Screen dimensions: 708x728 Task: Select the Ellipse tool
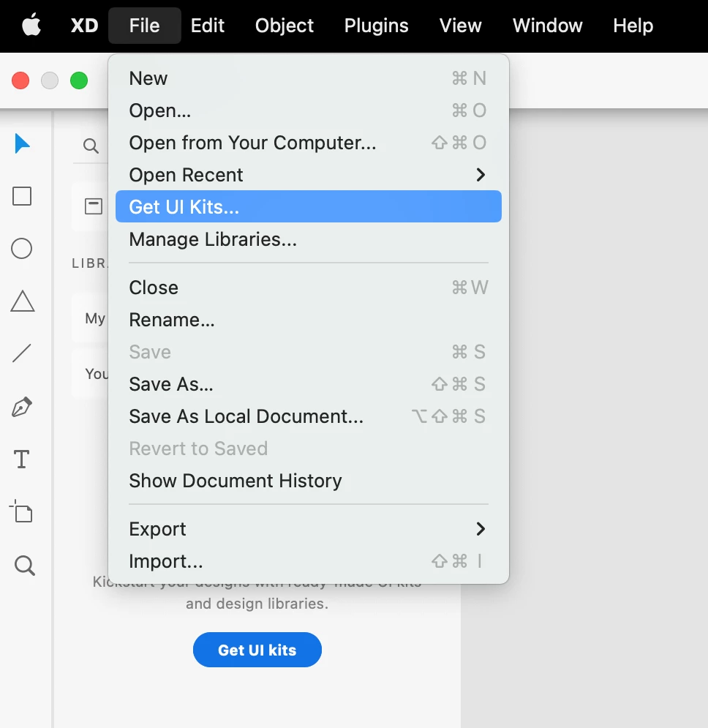pyautogui.click(x=22, y=248)
